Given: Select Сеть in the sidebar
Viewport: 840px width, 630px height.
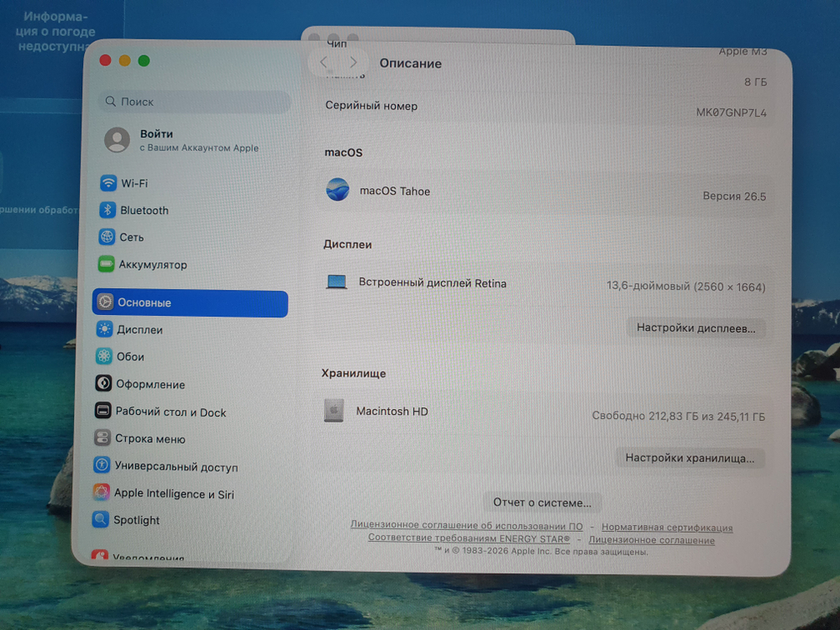Looking at the screenshot, I should (131, 238).
